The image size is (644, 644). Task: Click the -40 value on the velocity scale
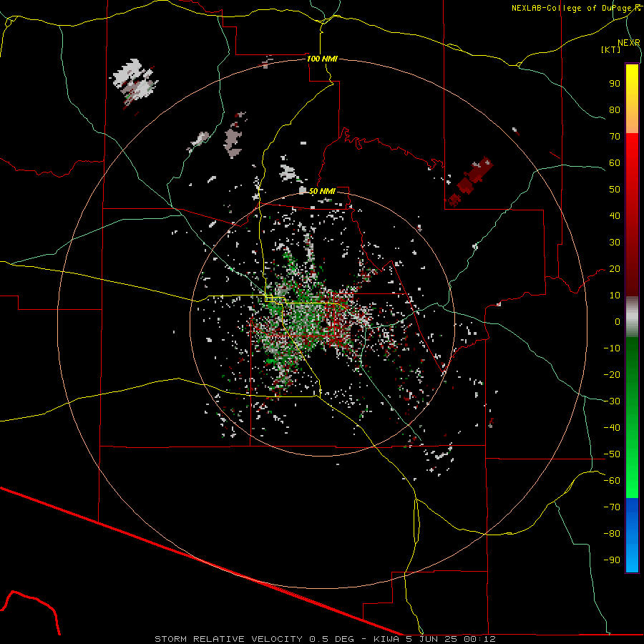click(612, 428)
